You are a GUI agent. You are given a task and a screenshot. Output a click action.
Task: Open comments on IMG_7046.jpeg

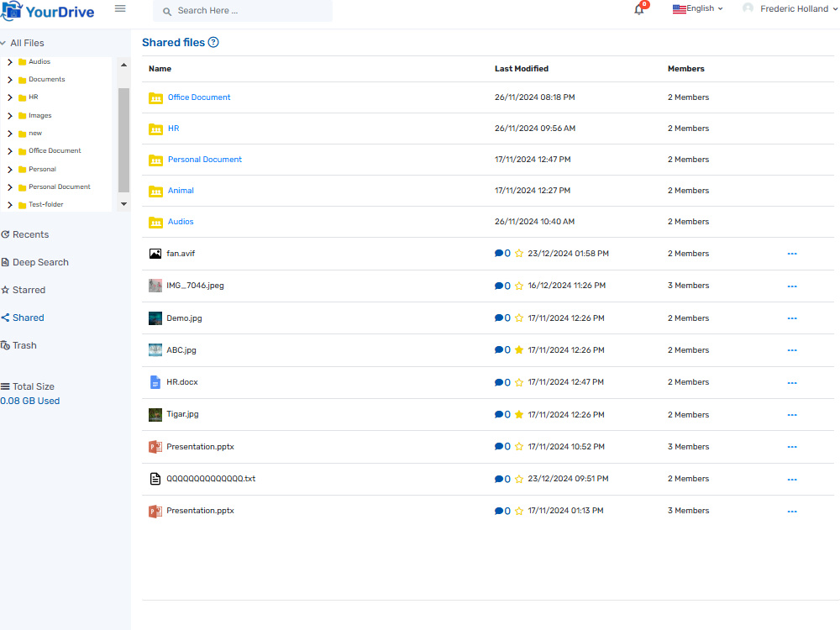tap(502, 286)
